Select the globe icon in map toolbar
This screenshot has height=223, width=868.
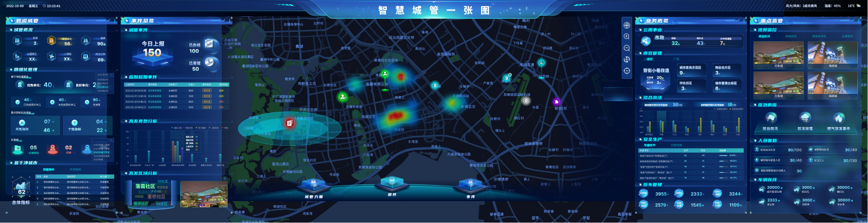(627, 25)
